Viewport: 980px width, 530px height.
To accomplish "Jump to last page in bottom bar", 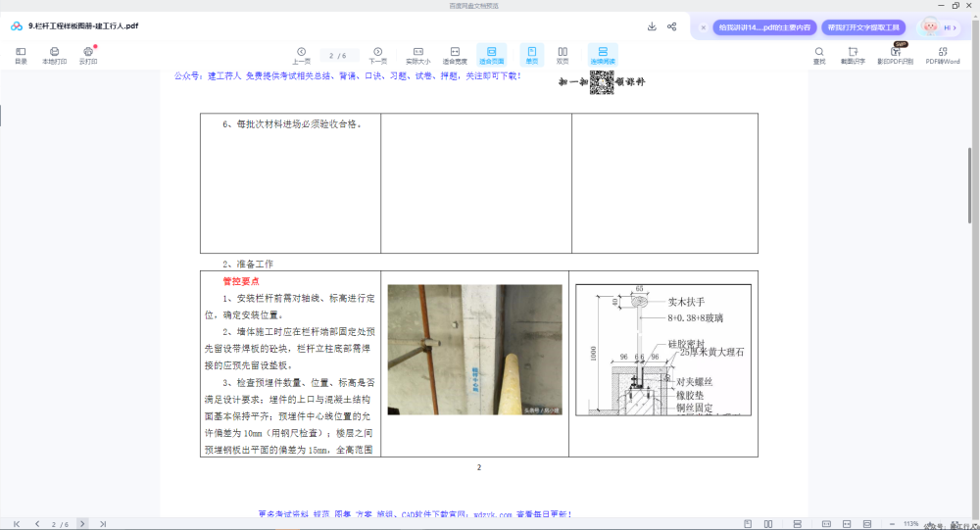I will coord(103,524).
